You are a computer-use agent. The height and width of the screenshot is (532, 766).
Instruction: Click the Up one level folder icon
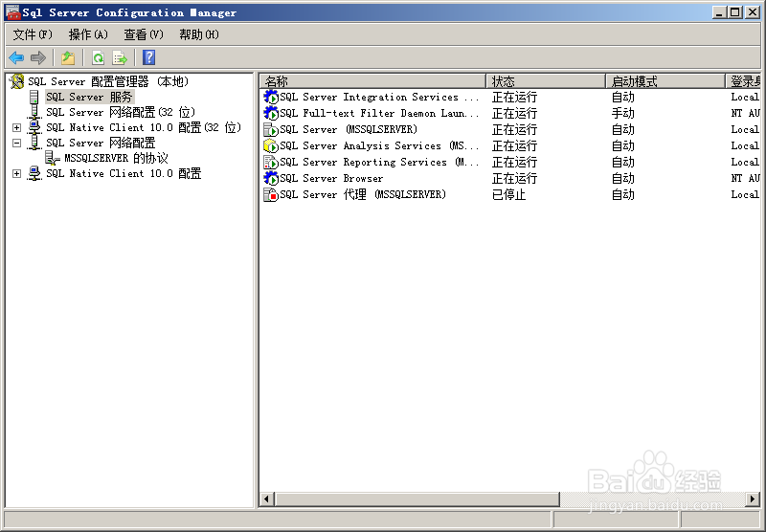68,58
